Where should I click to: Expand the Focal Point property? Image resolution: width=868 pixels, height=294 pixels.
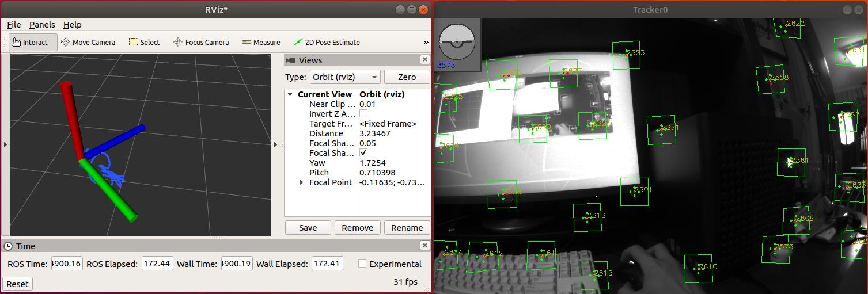click(x=302, y=182)
